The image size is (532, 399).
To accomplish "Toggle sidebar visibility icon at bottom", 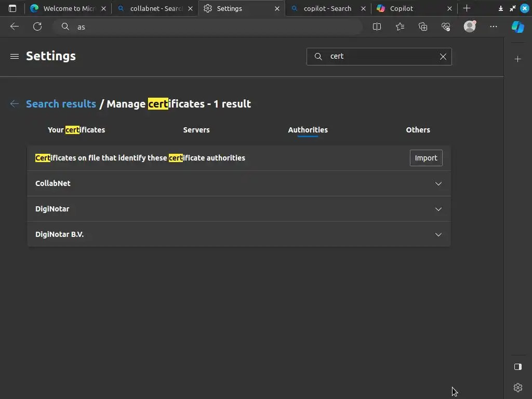I will click(518, 367).
